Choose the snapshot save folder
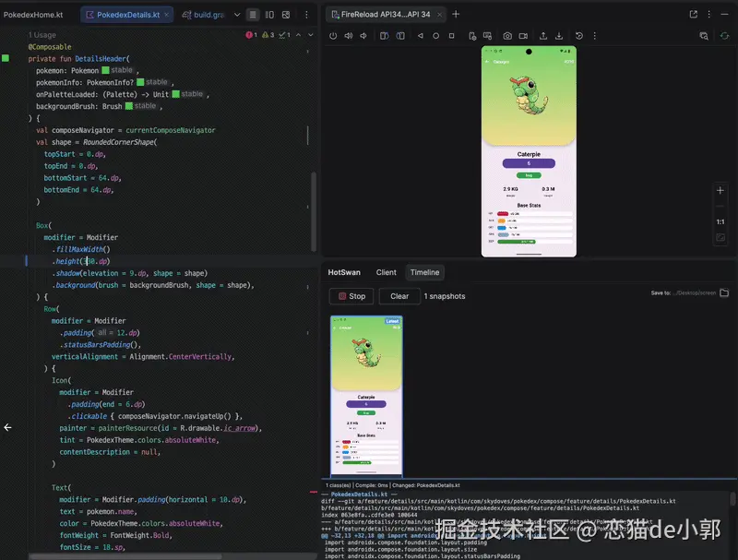Screen dimensions: 738x560 [724, 292]
